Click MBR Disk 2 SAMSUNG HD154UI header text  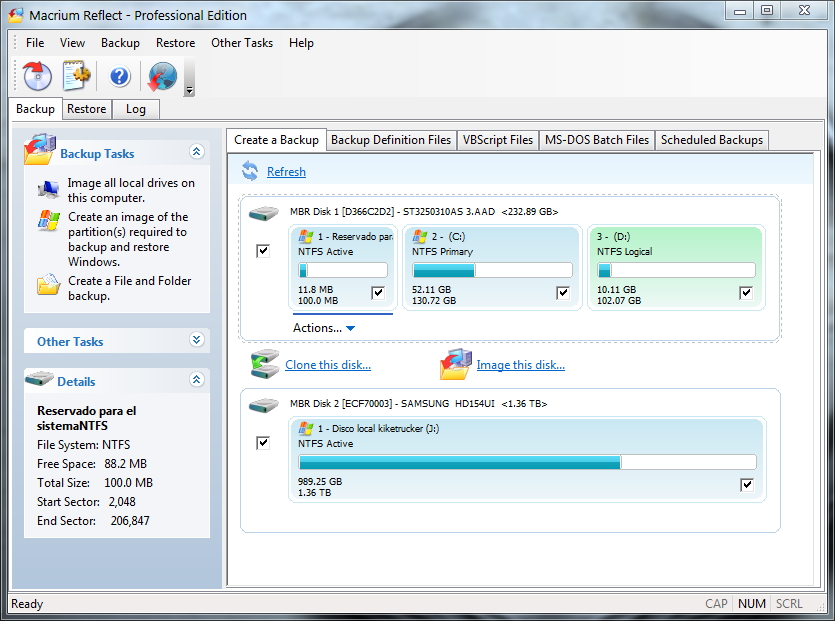coord(419,404)
